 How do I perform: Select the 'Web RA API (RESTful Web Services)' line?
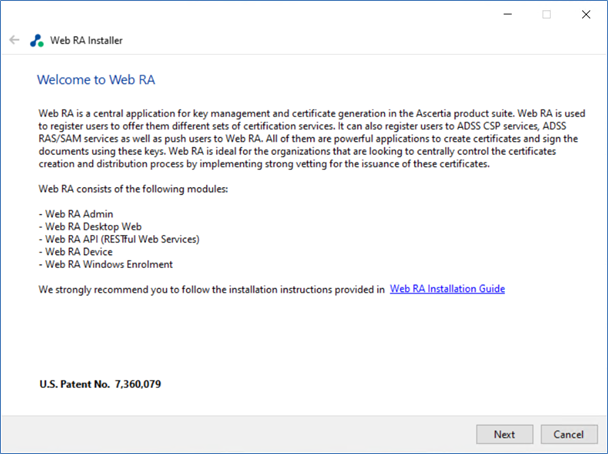point(119,239)
